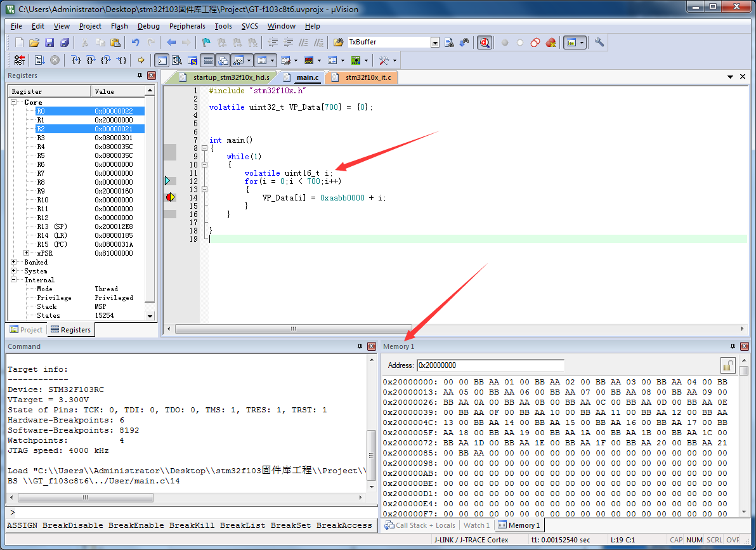Click Show Next Statement yellow arrow
Screen dimensions: 756x550
pos(141,60)
